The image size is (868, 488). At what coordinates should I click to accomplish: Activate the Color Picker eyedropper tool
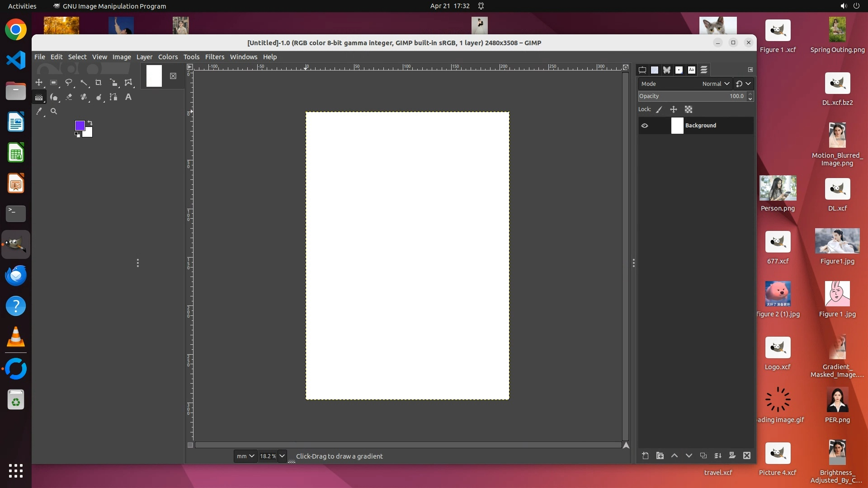(39, 111)
